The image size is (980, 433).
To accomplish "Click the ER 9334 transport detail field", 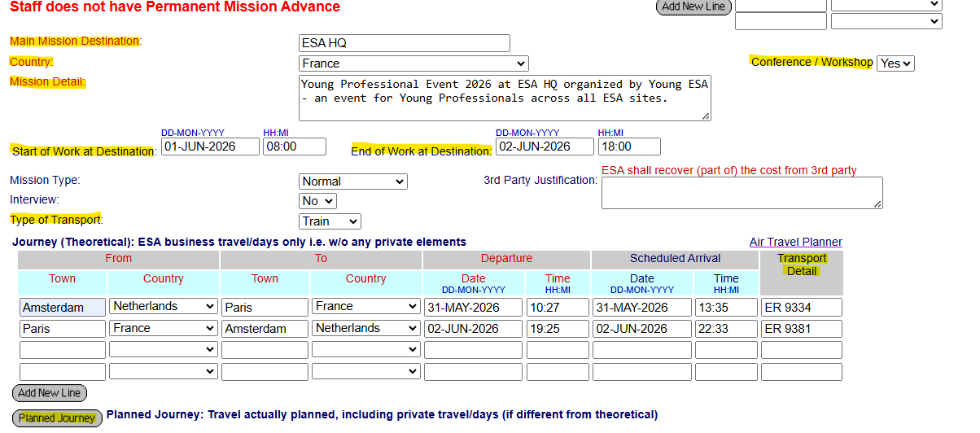I will (x=801, y=307).
